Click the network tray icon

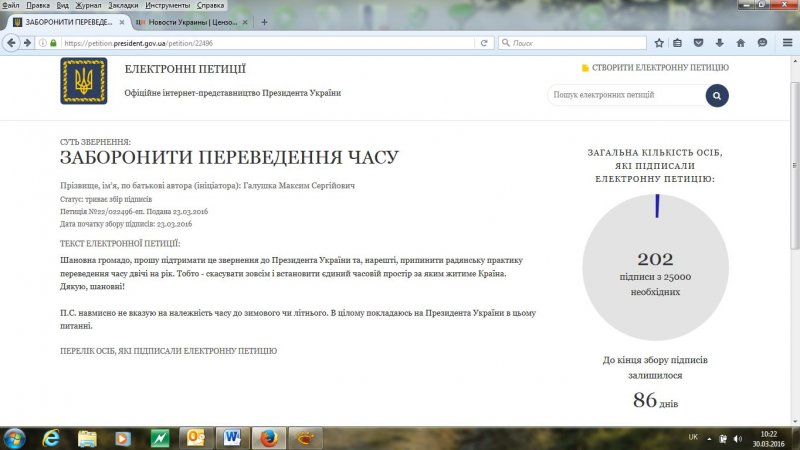pos(722,439)
